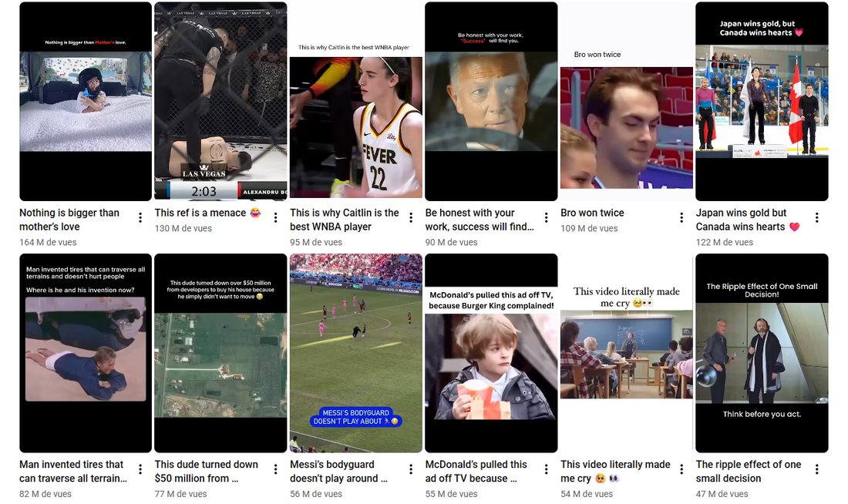Click the "Bro won twice" title link

(592, 213)
